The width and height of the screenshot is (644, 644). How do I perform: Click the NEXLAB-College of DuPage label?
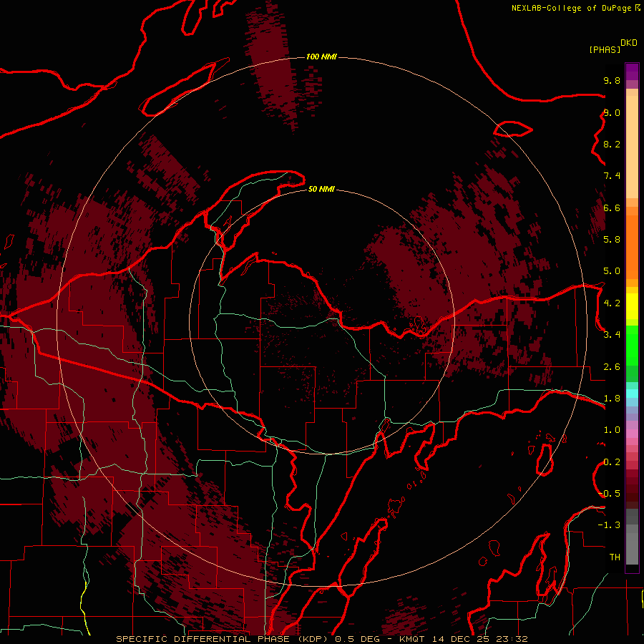coord(571,8)
